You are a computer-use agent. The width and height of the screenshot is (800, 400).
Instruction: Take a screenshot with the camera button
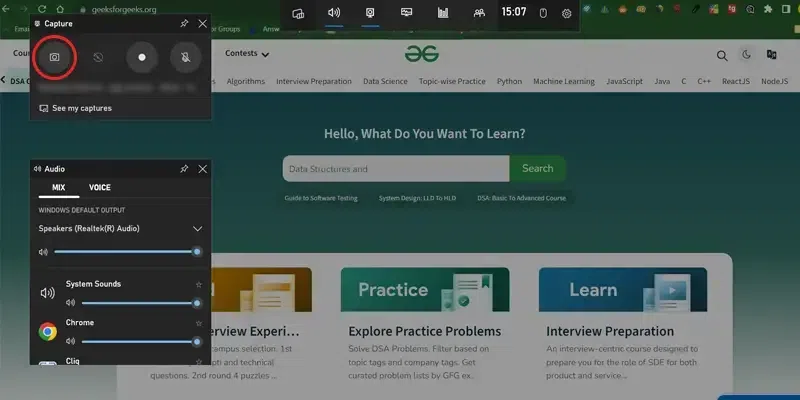tap(55, 57)
